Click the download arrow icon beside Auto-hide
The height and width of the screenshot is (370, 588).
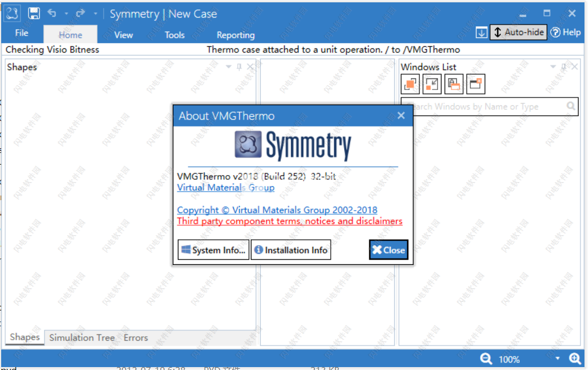(x=481, y=32)
